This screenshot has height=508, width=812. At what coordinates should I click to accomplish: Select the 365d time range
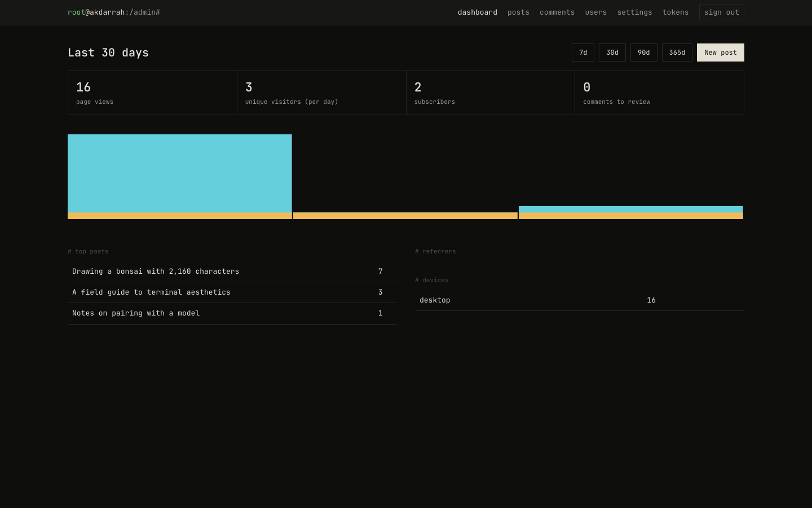click(x=677, y=52)
